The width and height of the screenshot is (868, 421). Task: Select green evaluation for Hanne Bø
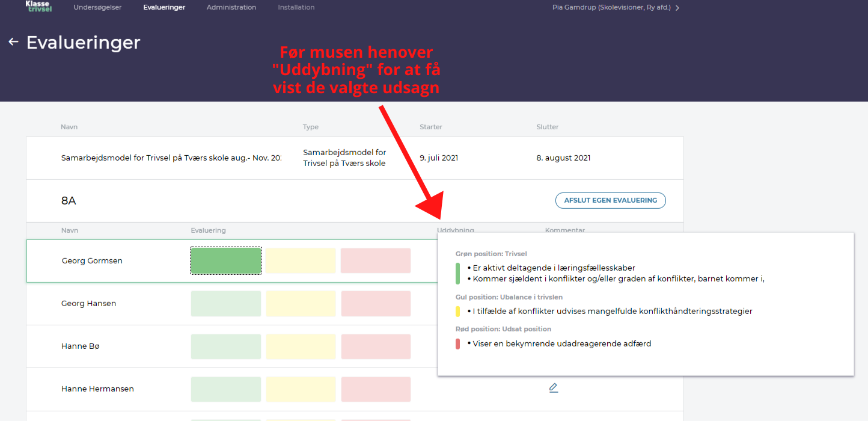pyautogui.click(x=226, y=346)
